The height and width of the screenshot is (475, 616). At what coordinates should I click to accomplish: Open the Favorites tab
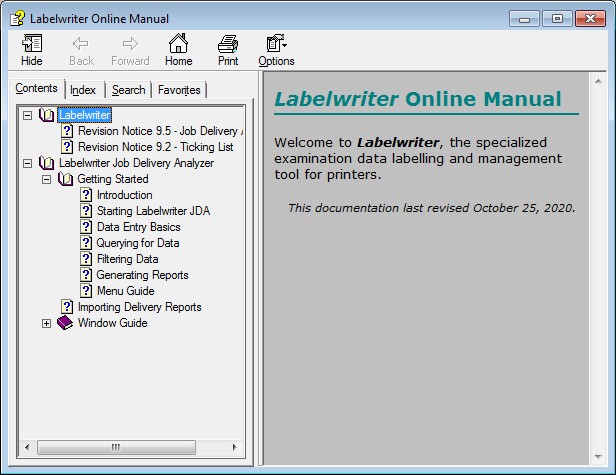point(179,90)
